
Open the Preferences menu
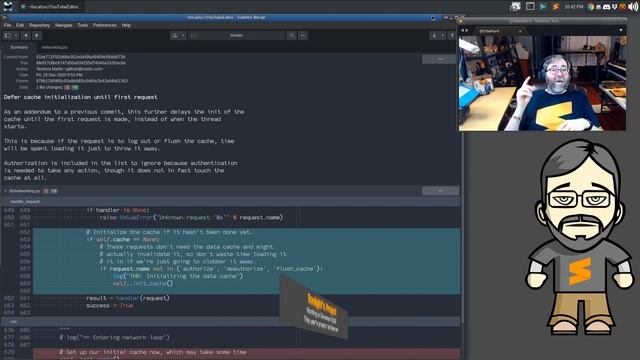[x=105, y=25]
